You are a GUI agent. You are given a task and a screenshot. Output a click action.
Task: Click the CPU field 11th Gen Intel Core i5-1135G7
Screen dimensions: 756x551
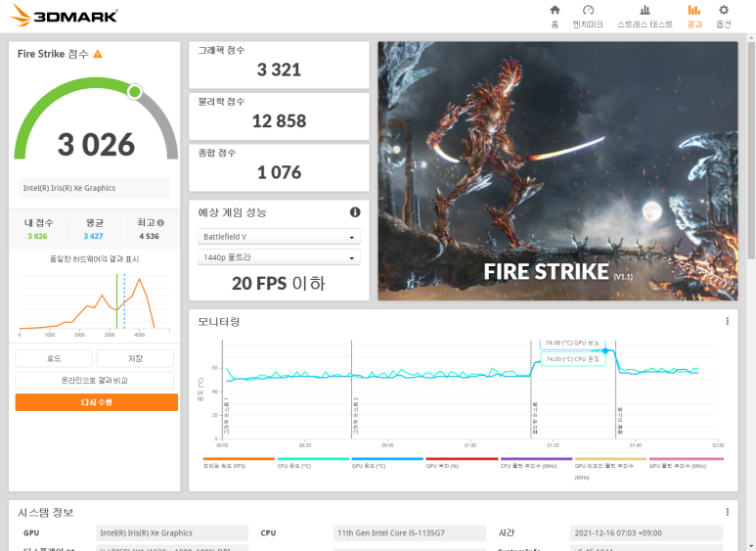(410, 533)
